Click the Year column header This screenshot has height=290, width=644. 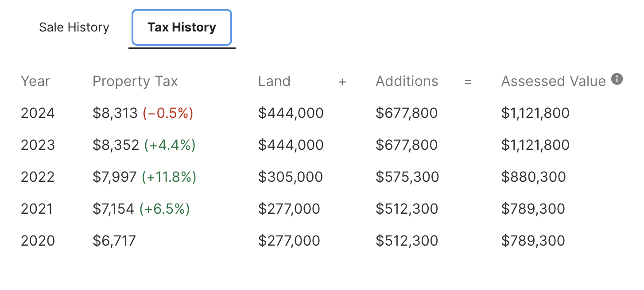pos(35,82)
